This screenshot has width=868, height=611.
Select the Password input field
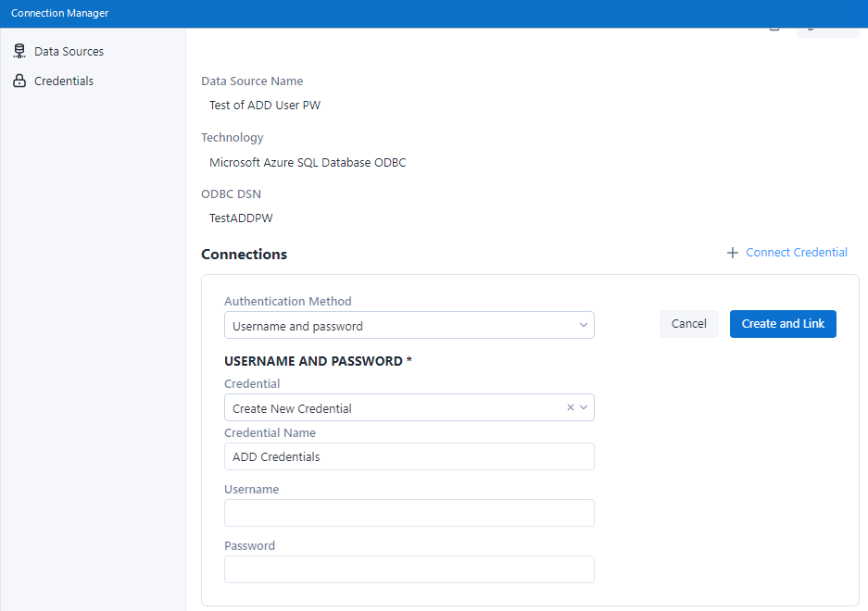pos(409,569)
